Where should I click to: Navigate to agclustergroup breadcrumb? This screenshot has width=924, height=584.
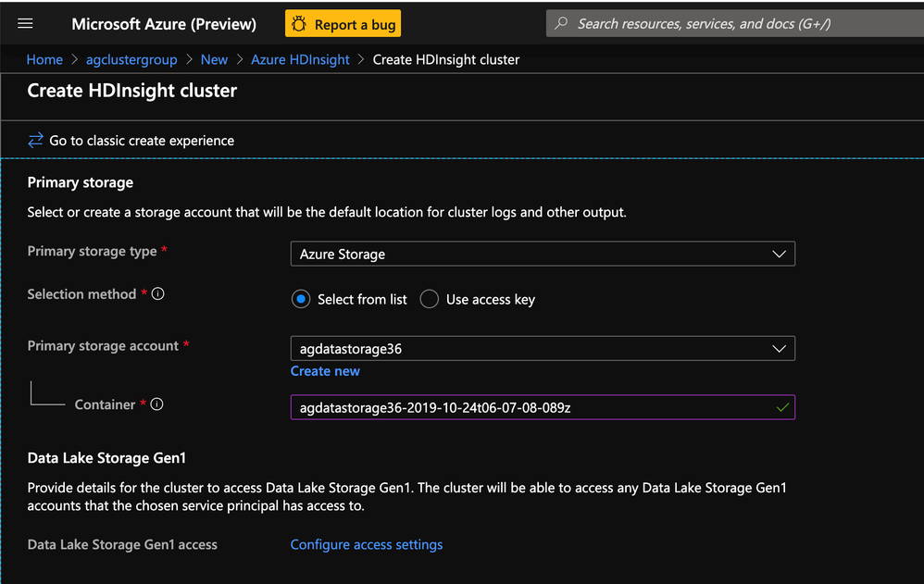pos(131,59)
